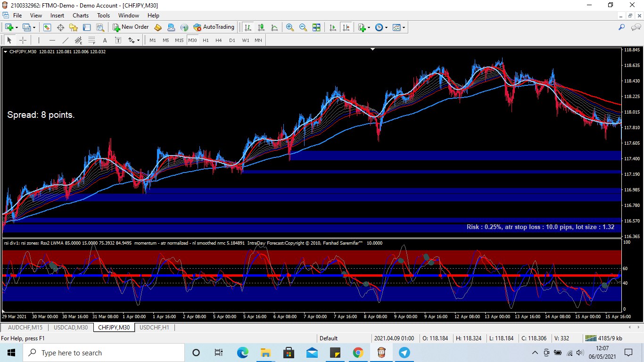Zoom in on the chart
Image resolution: width=644 pixels, height=362 pixels.
point(290,27)
